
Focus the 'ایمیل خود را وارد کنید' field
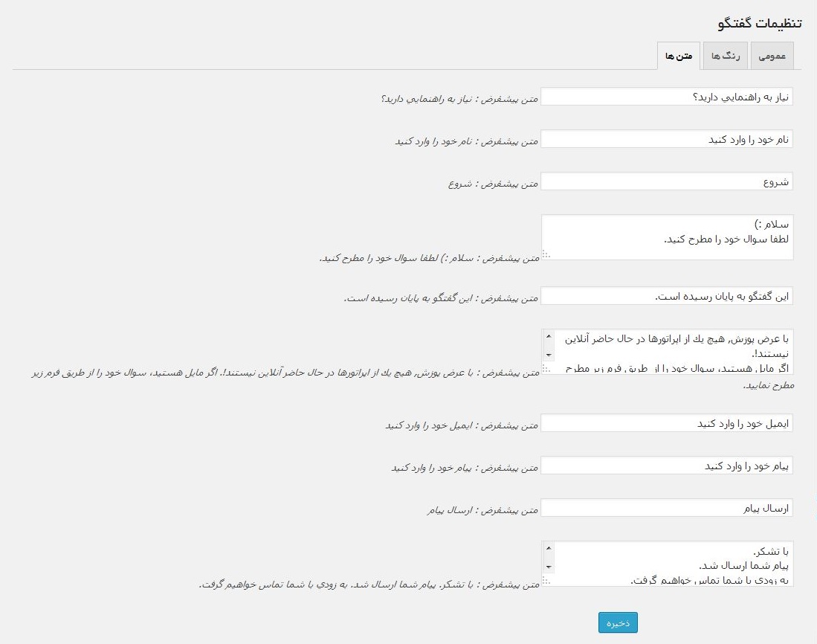666,423
